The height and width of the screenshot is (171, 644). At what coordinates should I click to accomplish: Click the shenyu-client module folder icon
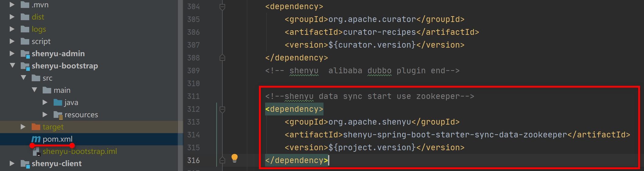[x=25, y=164]
